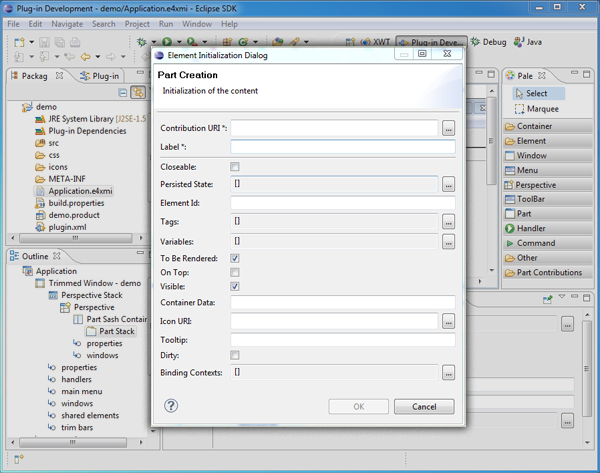Screen dimensions: 600x473
Task: Open ellipsis button next to Binding Contexts
Action: point(449,372)
